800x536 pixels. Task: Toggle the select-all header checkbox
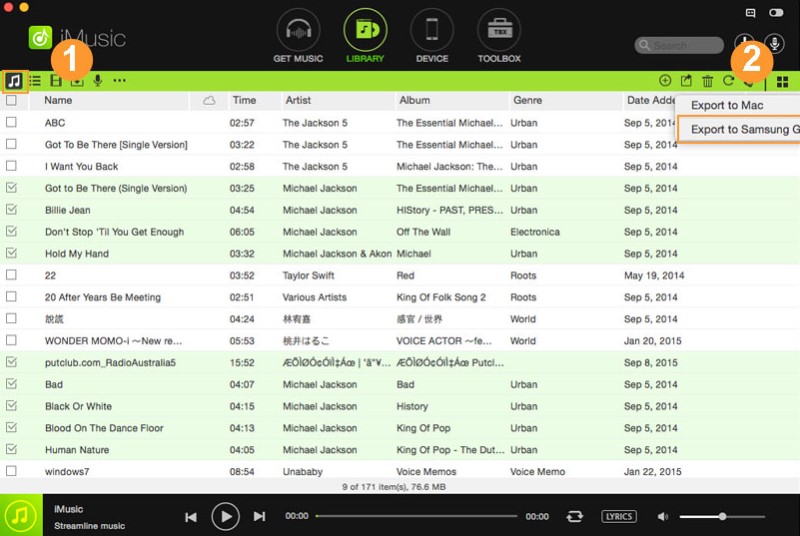click(x=11, y=100)
